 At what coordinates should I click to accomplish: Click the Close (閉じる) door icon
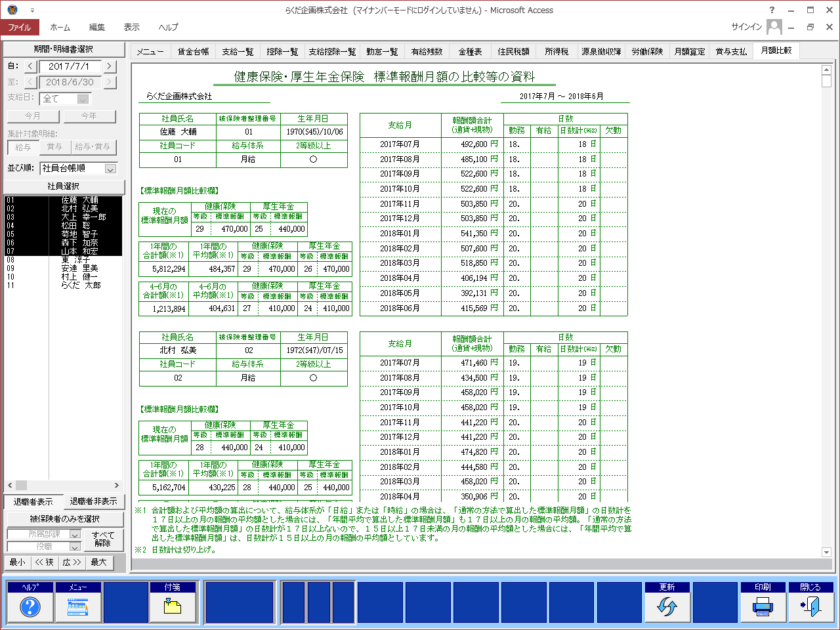[x=810, y=607]
